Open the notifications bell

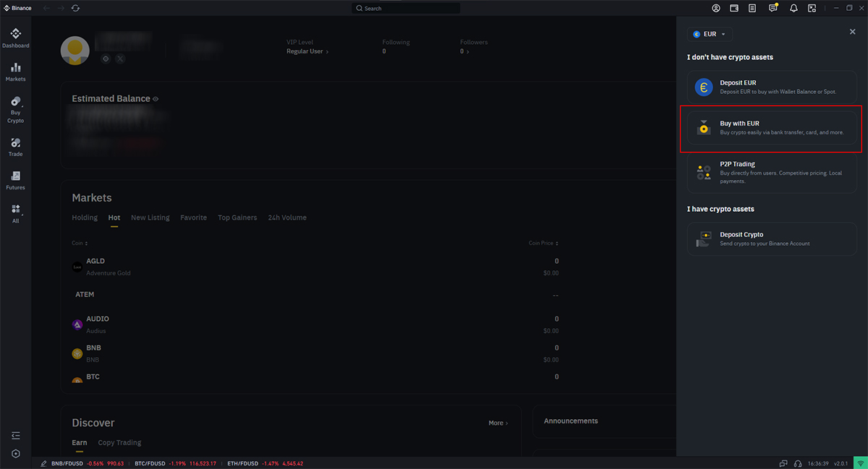pyautogui.click(x=793, y=8)
